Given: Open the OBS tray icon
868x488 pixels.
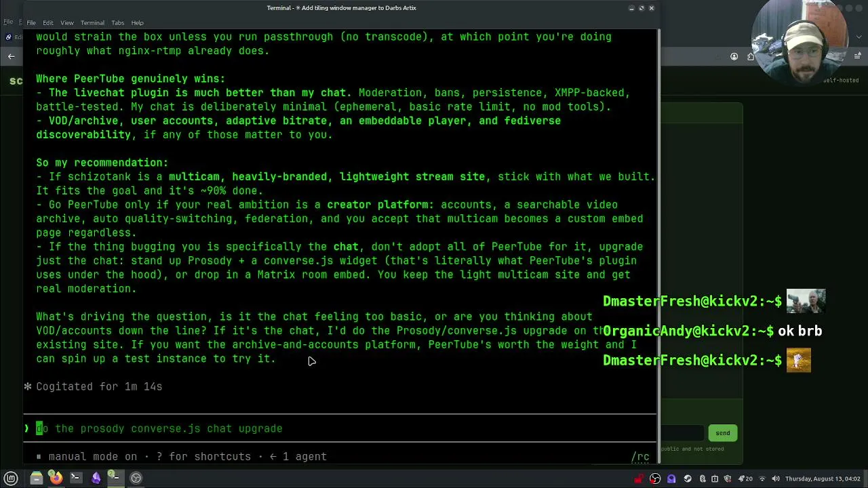Looking at the screenshot, I should click(x=655, y=479).
